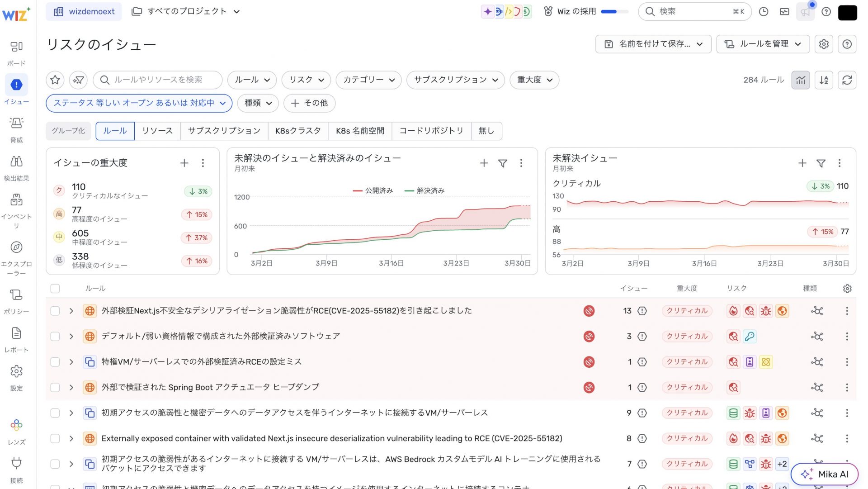Click the ルールやリソースを検索 search field
This screenshot has height=489, width=868.
click(x=158, y=80)
